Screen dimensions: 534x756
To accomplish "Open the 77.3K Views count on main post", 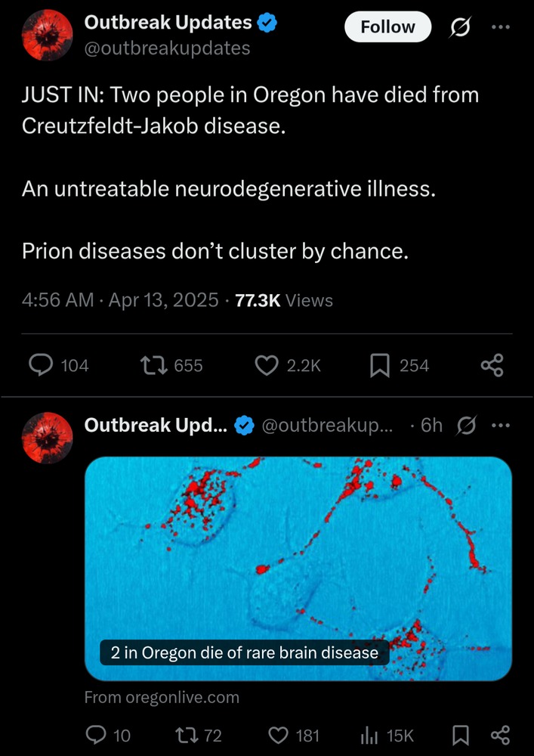I will click(x=283, y=300).
